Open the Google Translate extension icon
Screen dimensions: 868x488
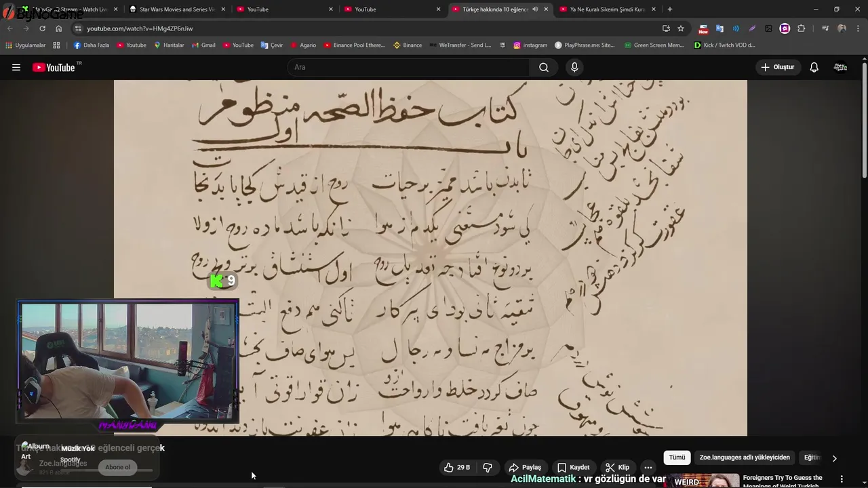719,28
